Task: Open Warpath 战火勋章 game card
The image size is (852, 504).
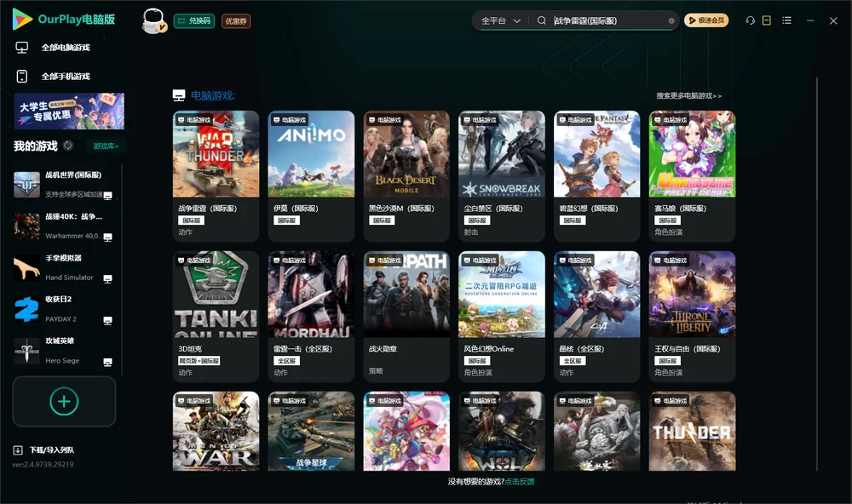Action: click(406, 316)
